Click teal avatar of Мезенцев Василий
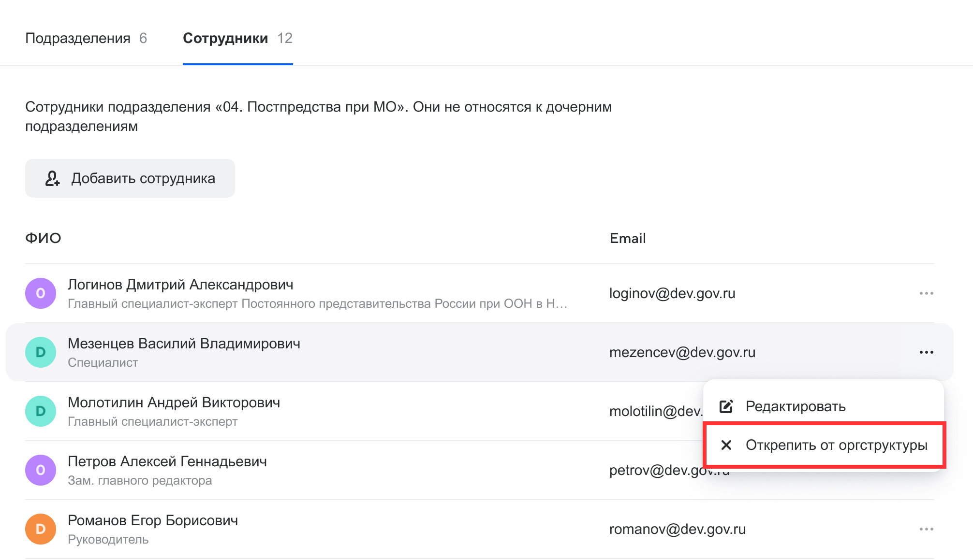Image resolution: width=973 pixels, height=560 pixels. click(41, 352)
